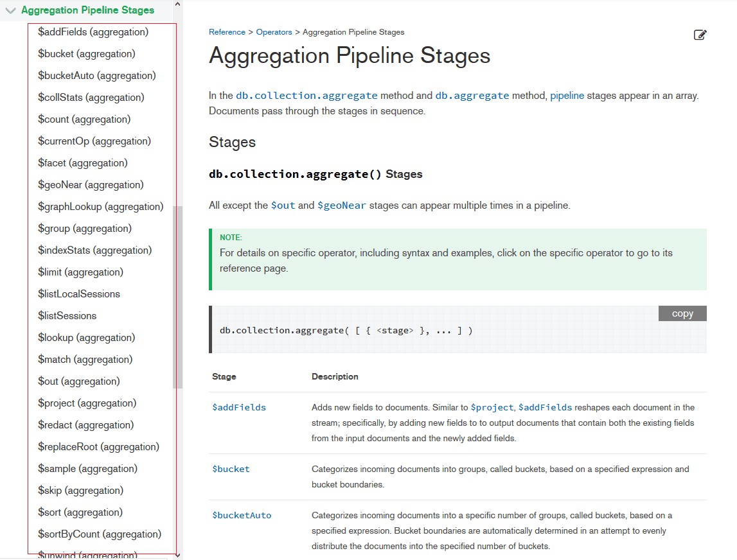Navigate to the Reference breadcrumb

click(226, 31)
